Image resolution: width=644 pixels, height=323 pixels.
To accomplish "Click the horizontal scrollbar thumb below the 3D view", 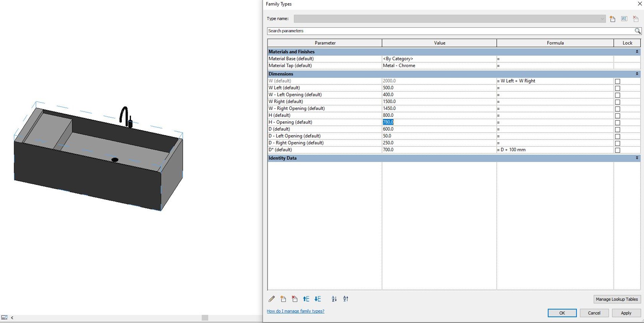I will click(205, 318).
